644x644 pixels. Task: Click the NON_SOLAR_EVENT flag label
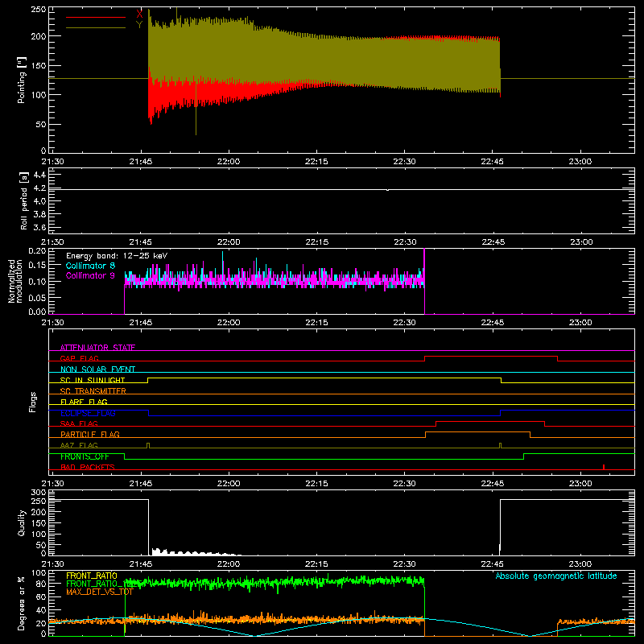pyautogui.click(x=97, y=369)
